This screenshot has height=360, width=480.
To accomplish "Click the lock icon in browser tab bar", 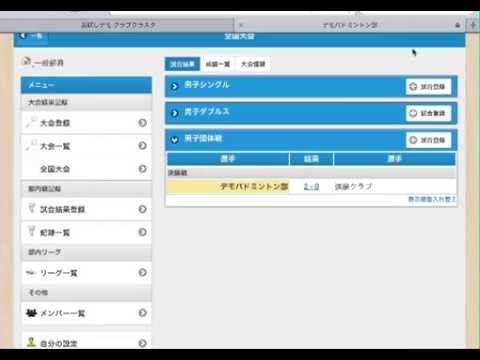I will [x=458, y=25].
